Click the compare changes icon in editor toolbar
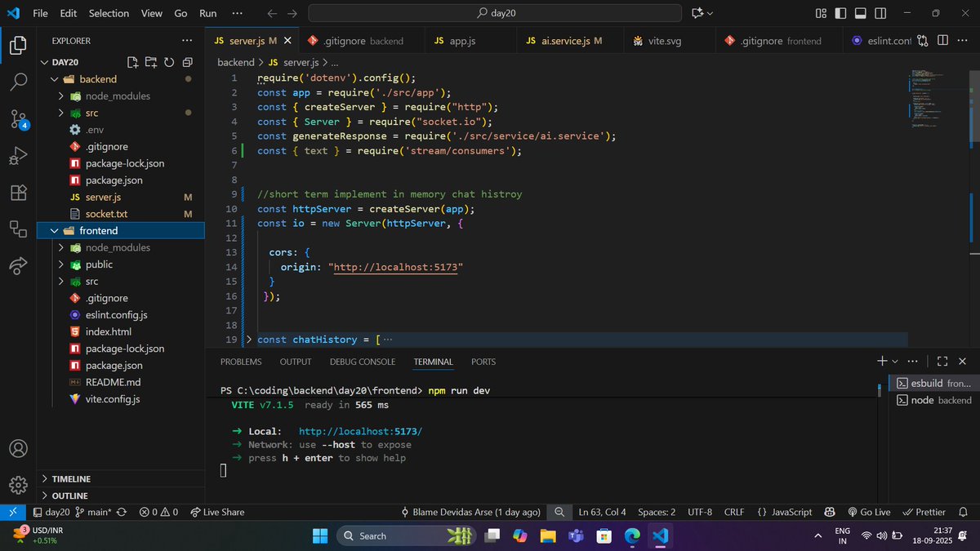 pos(922,41)
